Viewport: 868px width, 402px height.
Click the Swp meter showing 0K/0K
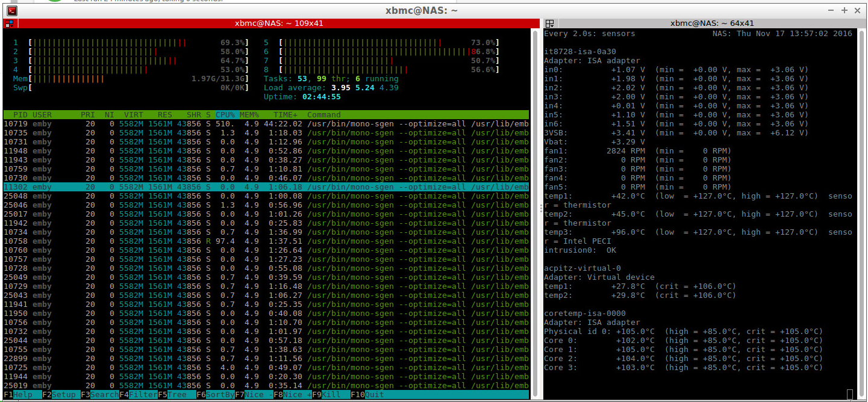click(131, 88)
